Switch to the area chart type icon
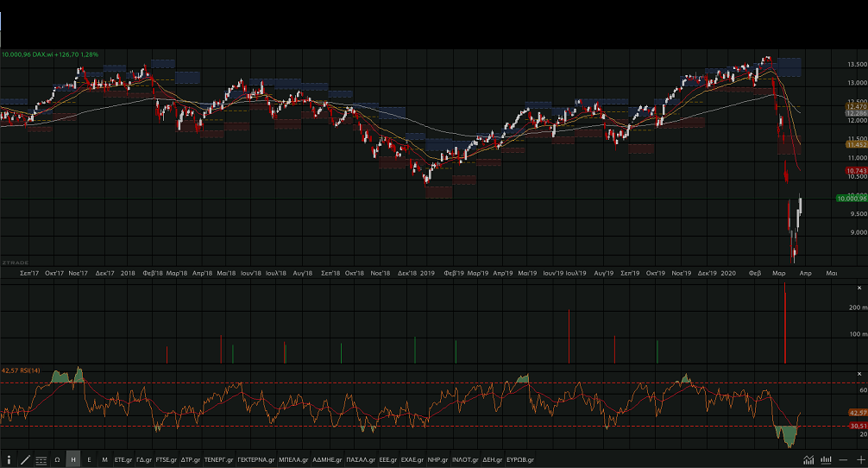 (809, 460)
